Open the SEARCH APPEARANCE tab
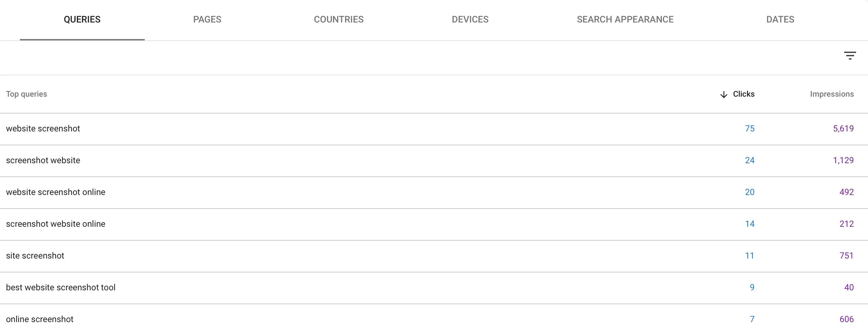This screenshot has width=868, height=335. click(625, 19)
